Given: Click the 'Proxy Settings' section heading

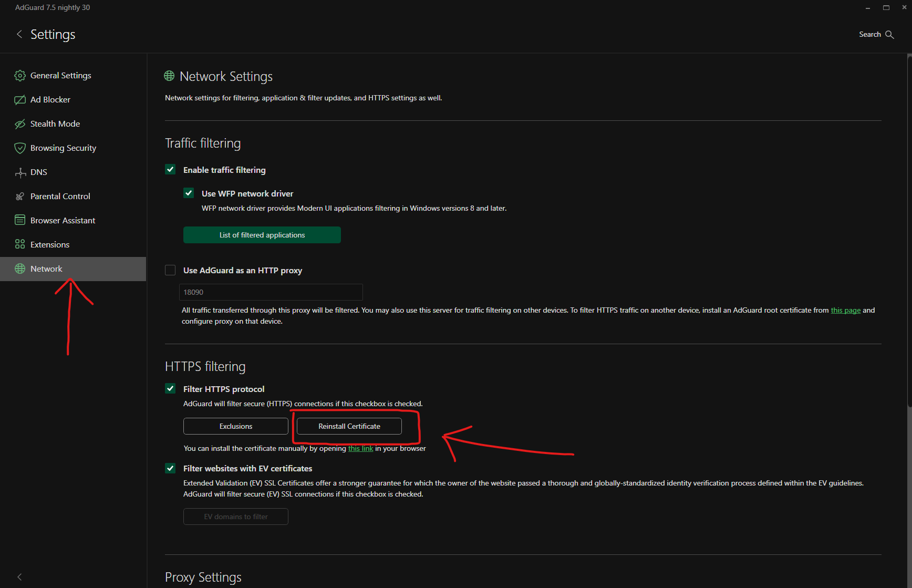Looking at the screenshot, I should click(x=203, y=577).
